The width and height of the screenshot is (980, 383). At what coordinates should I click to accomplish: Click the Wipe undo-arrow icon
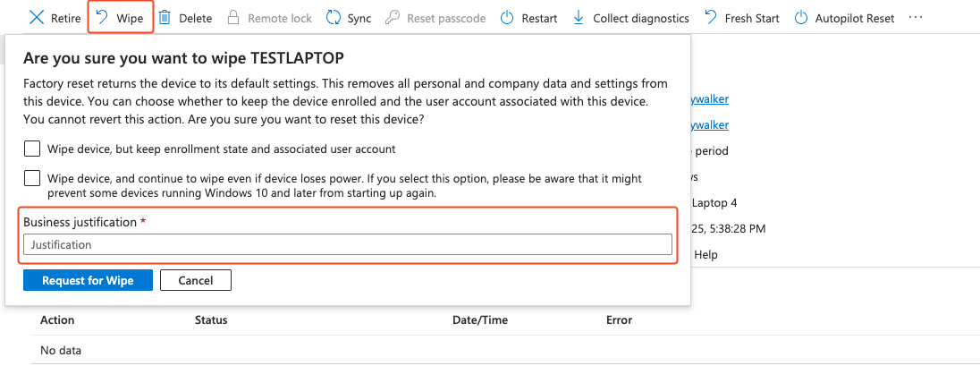tap(102, 18)
